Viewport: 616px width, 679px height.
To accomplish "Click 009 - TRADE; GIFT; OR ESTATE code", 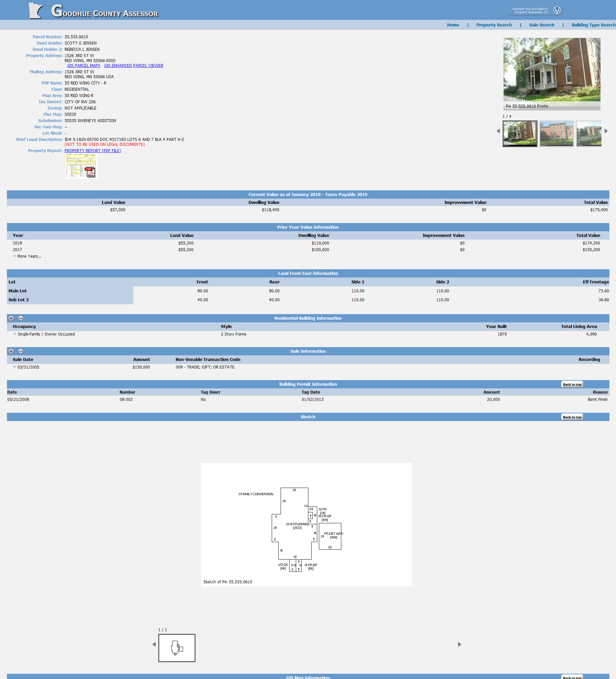I will click(x=205, y=367).
